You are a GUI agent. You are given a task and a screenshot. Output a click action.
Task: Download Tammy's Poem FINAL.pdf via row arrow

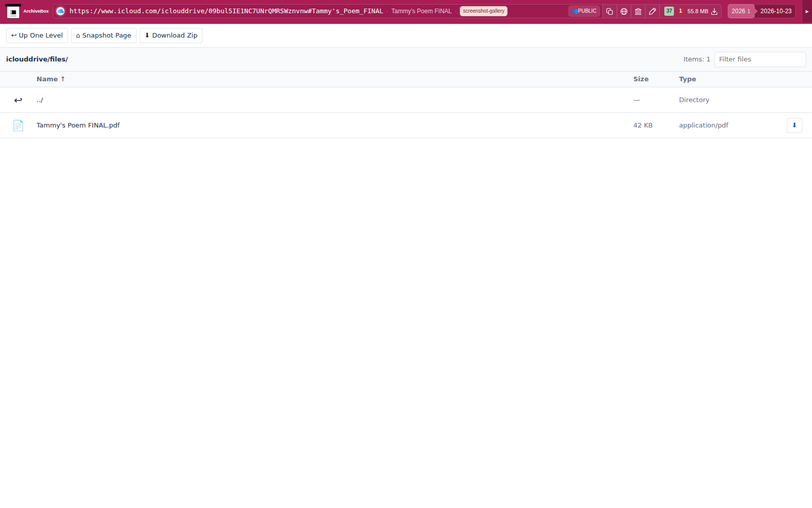(x=794, y=125)
